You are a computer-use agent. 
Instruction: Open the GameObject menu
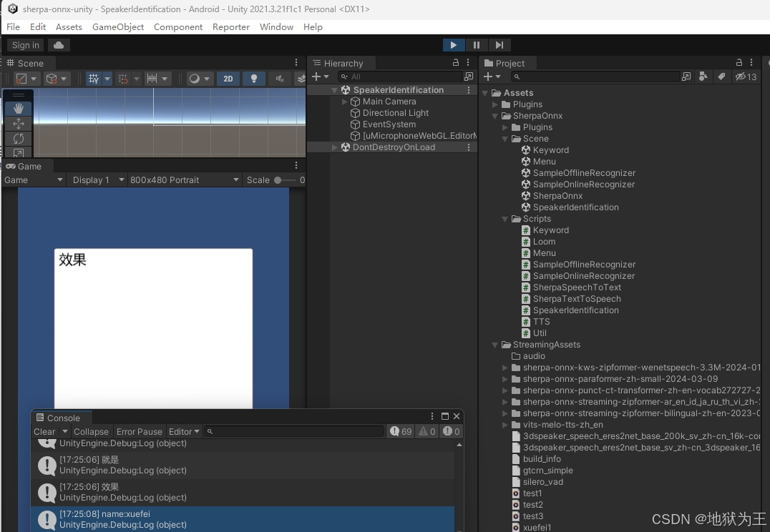pos(118,27)
